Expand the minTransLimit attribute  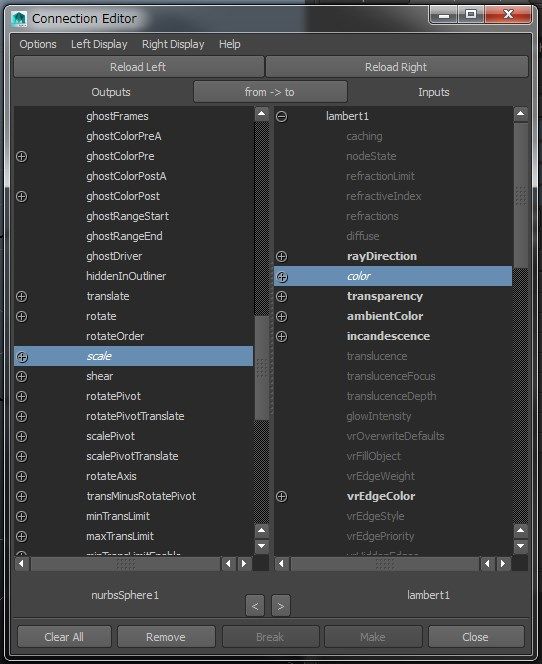pos(22,516)
